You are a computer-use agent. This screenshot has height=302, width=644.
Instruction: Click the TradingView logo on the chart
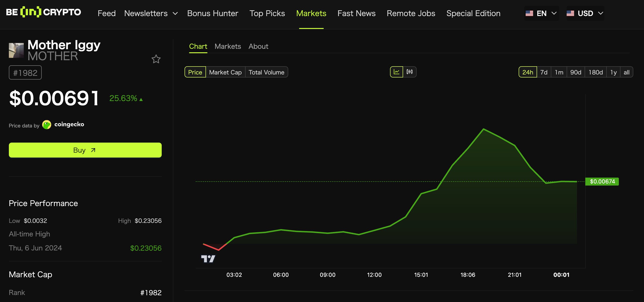point(208,259)
